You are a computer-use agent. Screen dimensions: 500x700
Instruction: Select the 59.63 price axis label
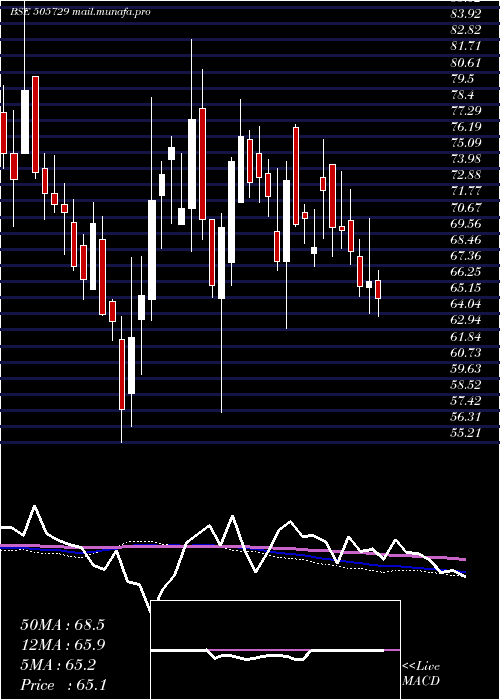[x=466, y=369]
